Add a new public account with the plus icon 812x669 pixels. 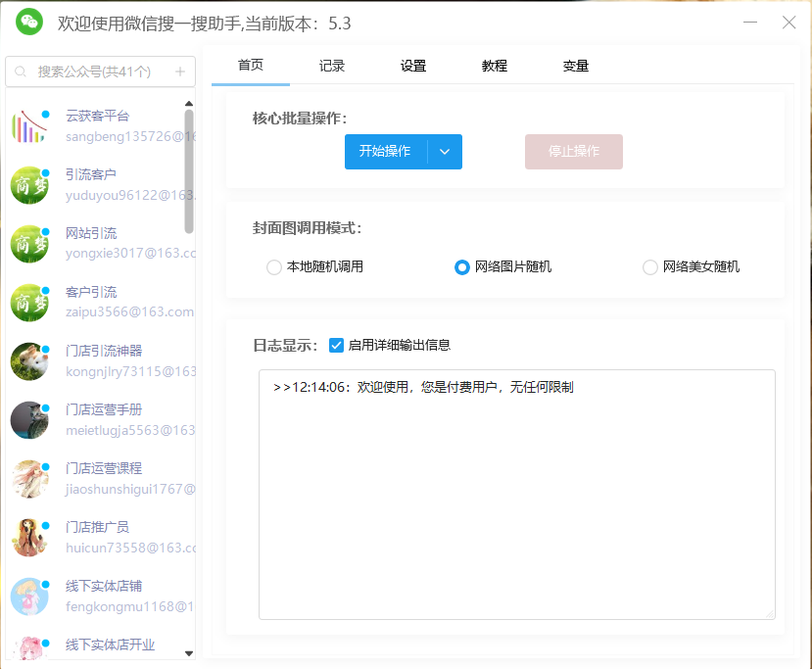coord(180,72)
